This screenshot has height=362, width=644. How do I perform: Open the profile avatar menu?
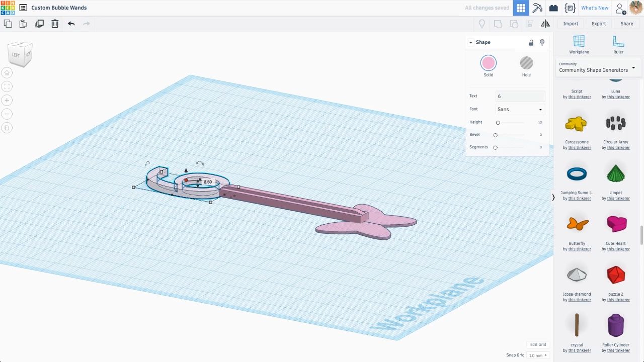(x=636, y=8)
